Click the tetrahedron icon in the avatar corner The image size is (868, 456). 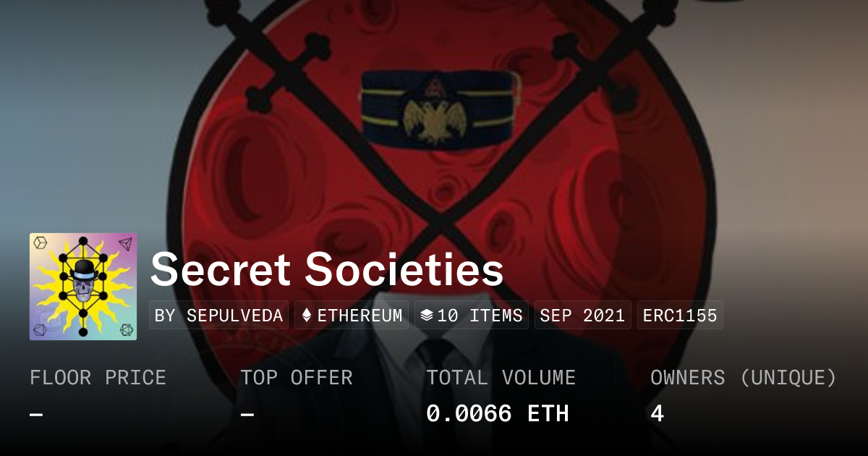126,243
